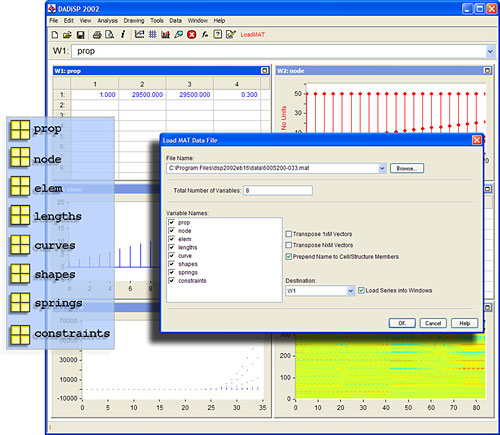Enable Transpose NxM Vectors checkbox
This screenshot has height=435, width=500.
tap(289, 245)
